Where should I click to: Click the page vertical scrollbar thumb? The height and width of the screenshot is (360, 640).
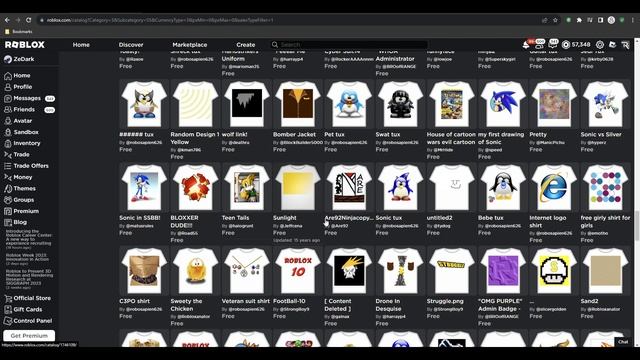click(x=637, y=227)
